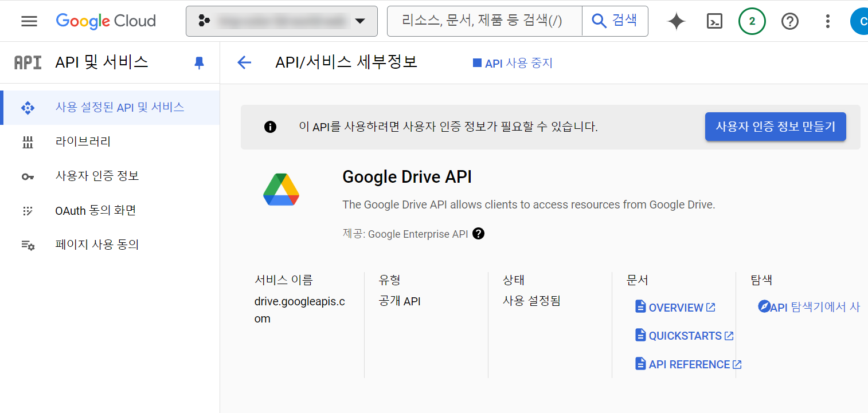Click the API/서비스 세부정보 page title

(346, 62)
